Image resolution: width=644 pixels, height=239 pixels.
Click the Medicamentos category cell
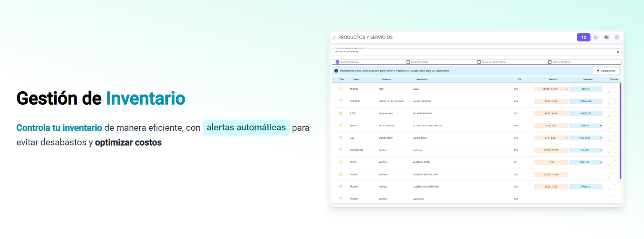click(385, 113)
